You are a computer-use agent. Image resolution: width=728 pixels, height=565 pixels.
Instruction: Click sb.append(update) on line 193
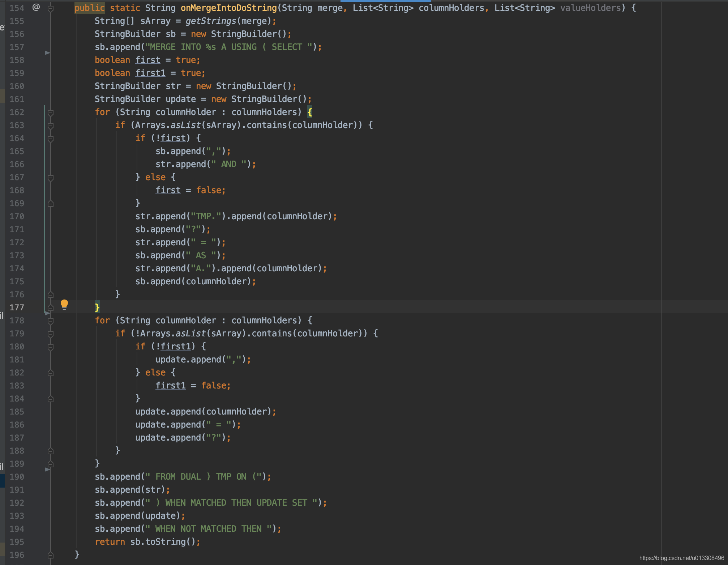(140, 516)
